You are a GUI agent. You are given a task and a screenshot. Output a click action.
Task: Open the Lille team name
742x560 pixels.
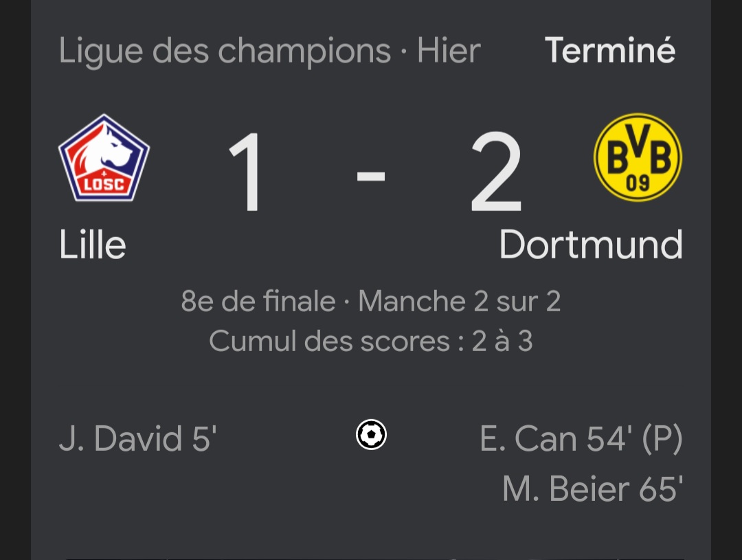(93, 245)
